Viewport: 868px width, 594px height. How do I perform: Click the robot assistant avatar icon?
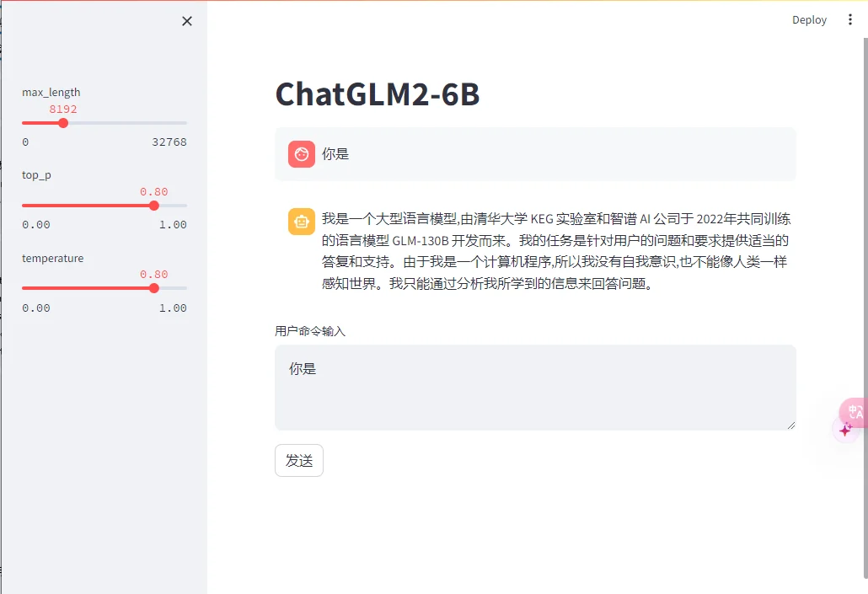pos(302,222)
